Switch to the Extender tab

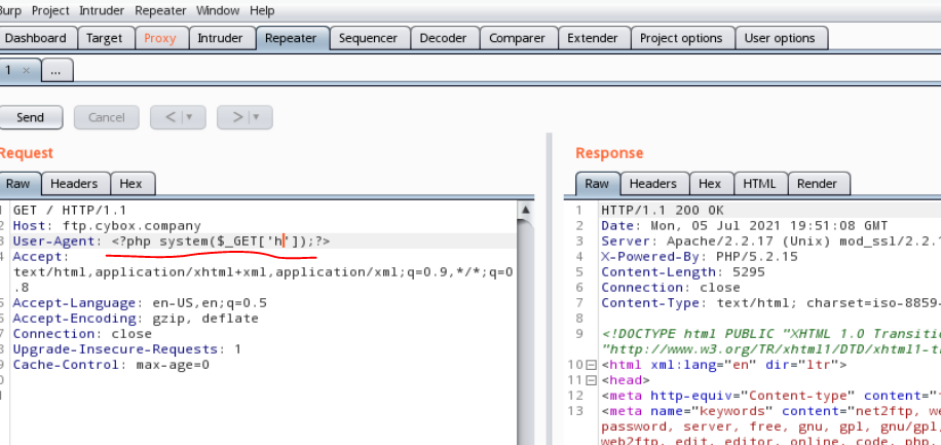point(592,38)
